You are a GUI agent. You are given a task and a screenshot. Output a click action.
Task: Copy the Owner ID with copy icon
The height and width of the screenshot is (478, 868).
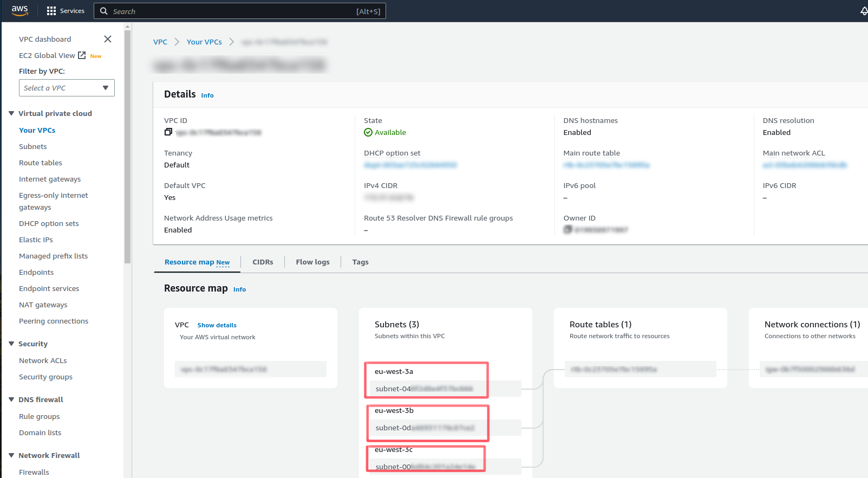(x=567, y=230)
